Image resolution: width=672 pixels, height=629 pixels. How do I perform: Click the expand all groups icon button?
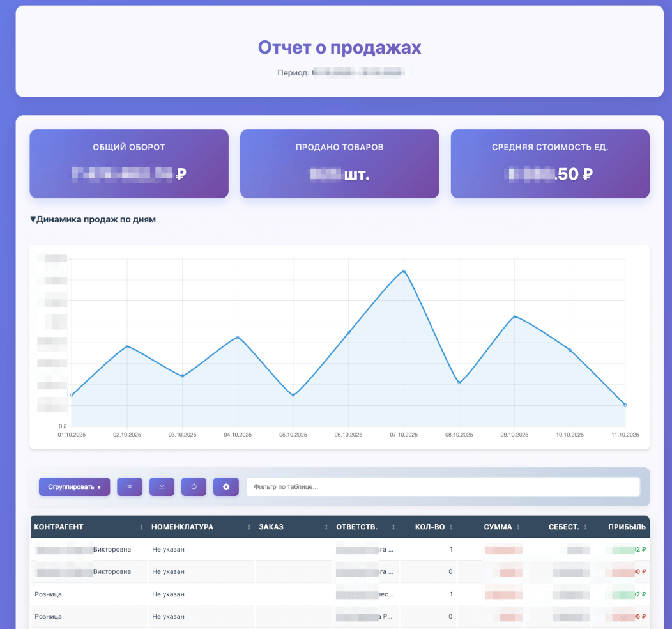click(162, 486)
